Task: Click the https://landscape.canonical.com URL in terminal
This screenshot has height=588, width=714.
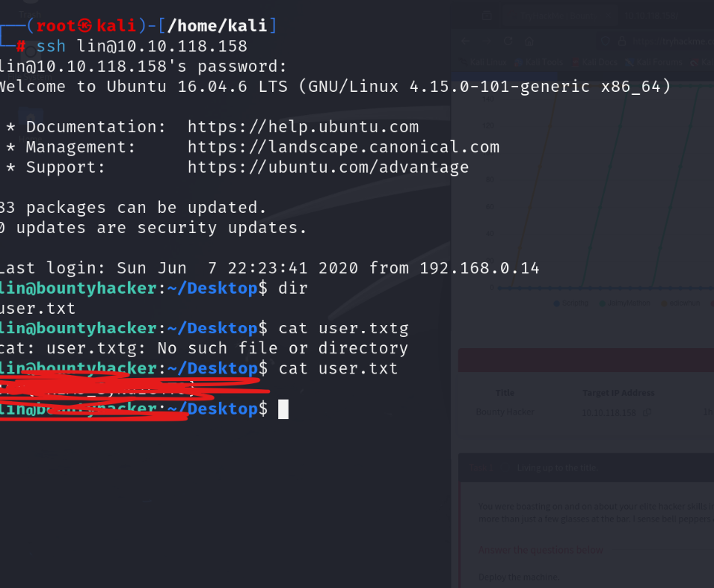Action: 343,147
